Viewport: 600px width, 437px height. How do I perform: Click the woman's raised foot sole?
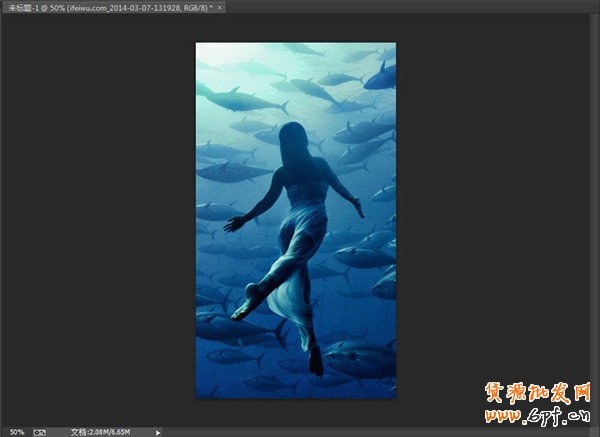[x=244, y=305]
